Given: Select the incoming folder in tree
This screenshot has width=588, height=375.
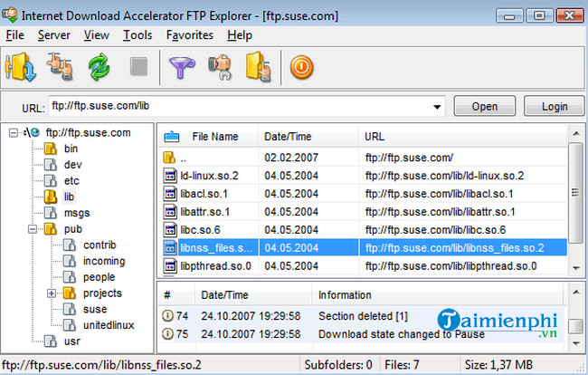Looking at the screenshot, I should pyautogui.click(x=104, y=261).
